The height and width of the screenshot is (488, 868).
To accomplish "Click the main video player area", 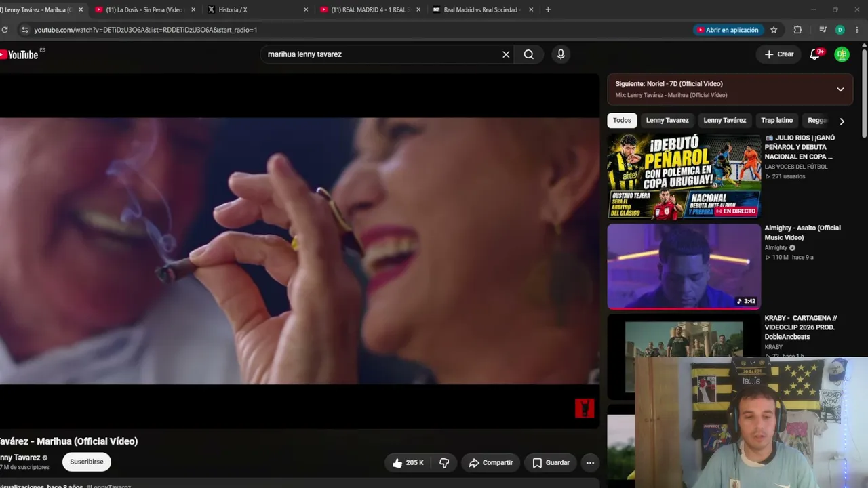I will click(x=300, y=251).
